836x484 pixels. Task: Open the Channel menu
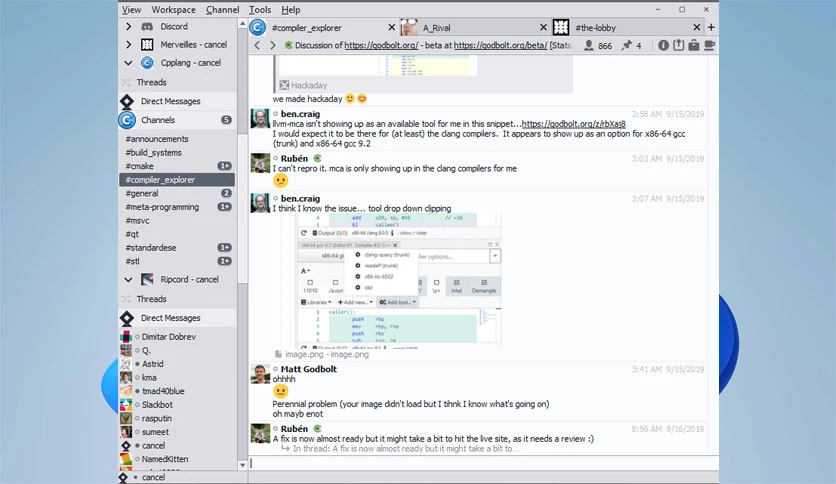222,10
